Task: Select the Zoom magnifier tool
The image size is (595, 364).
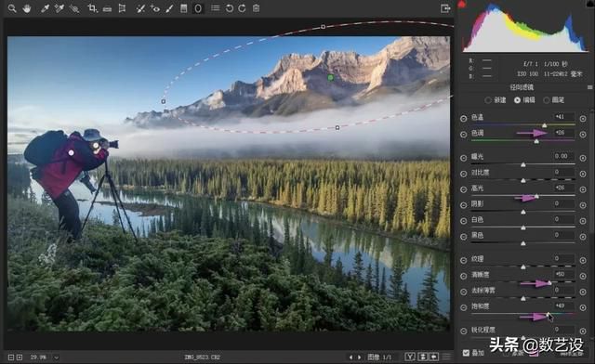Action: [x=12, y=8]
